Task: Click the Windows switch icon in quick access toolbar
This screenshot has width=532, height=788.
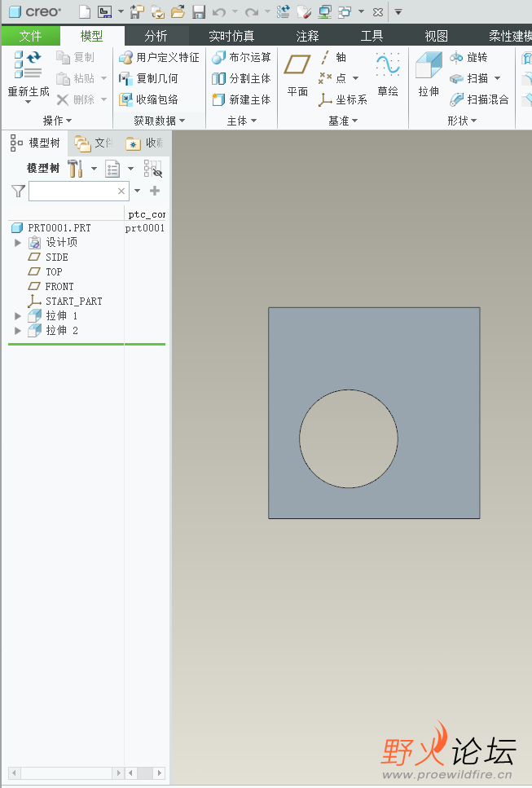Action: (345, 11)
